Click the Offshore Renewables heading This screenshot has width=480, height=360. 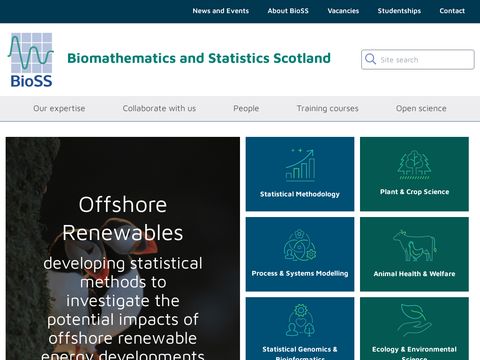123,218
